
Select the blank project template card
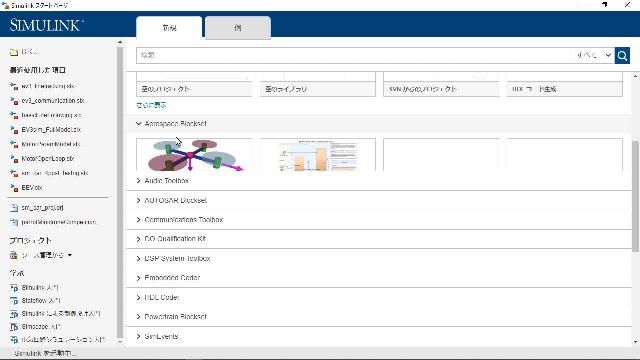(x=194, y=84)
